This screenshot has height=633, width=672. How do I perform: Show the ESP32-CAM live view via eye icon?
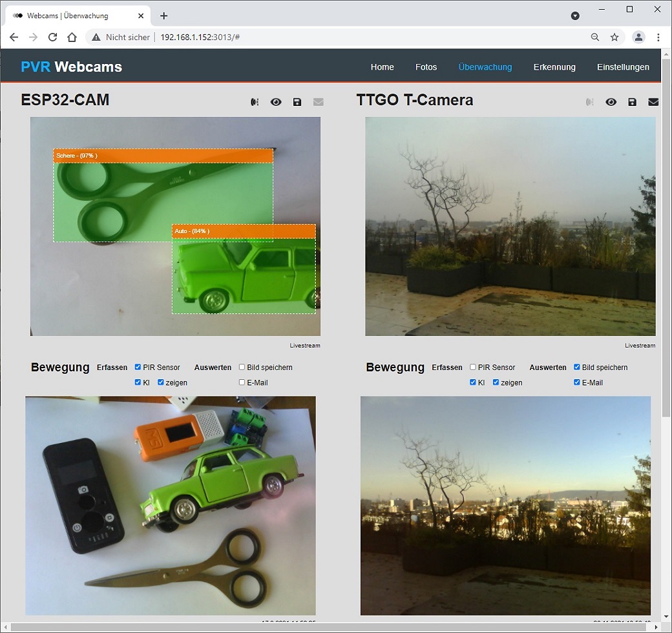tap(276, 101)
